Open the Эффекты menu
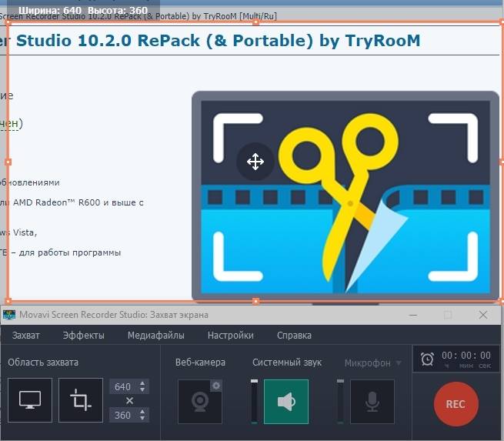Image resolution: width=504 pixels, height=441 pixels. (84, 336)
